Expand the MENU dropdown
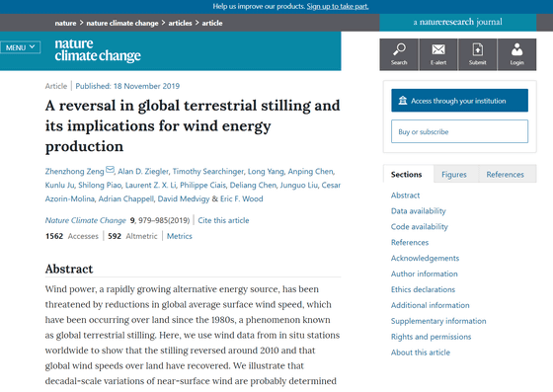The height and width of the screenshot is (392, 553). [20, 47]
